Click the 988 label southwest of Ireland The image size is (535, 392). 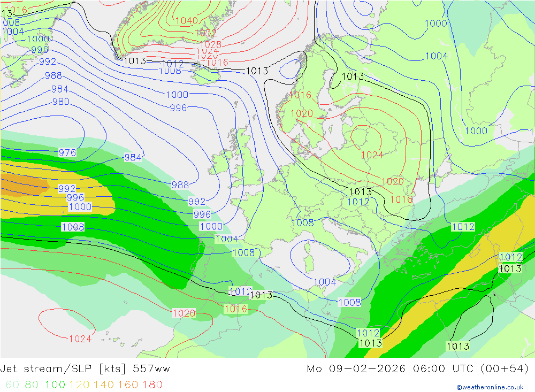[180, 185]
